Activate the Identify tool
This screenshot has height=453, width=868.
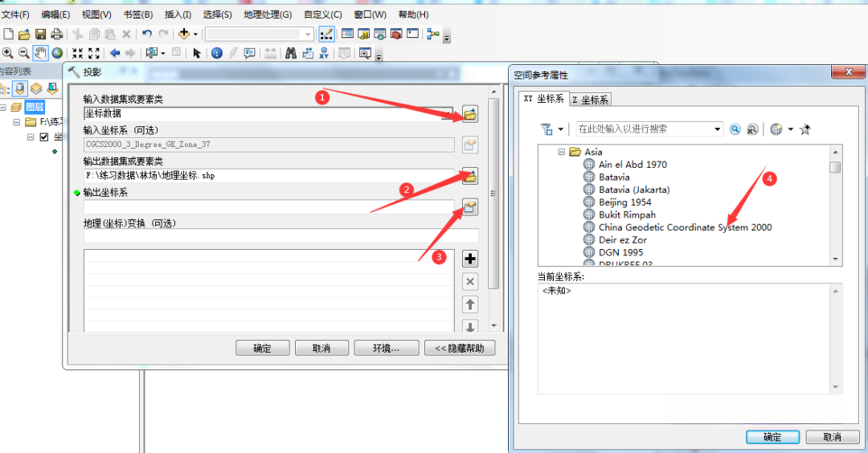[x=217, y=53]
